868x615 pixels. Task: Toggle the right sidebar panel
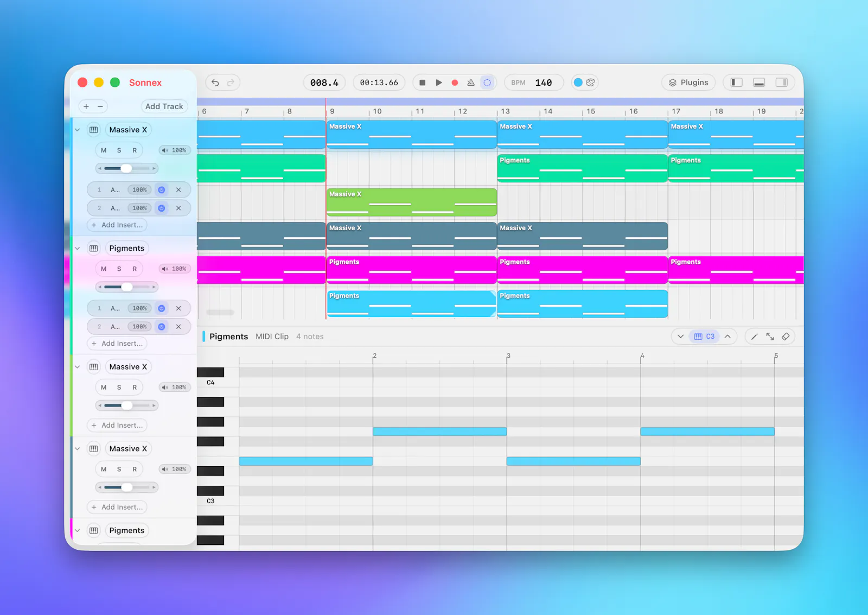pyautogui.click(x=782, y=83)
